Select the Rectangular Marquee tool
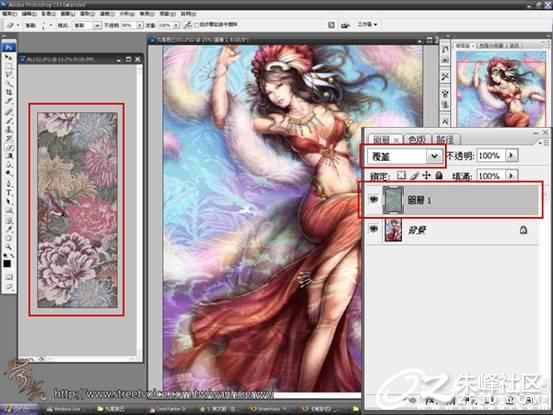Screen dimensions: 553x415 (8, 66)
